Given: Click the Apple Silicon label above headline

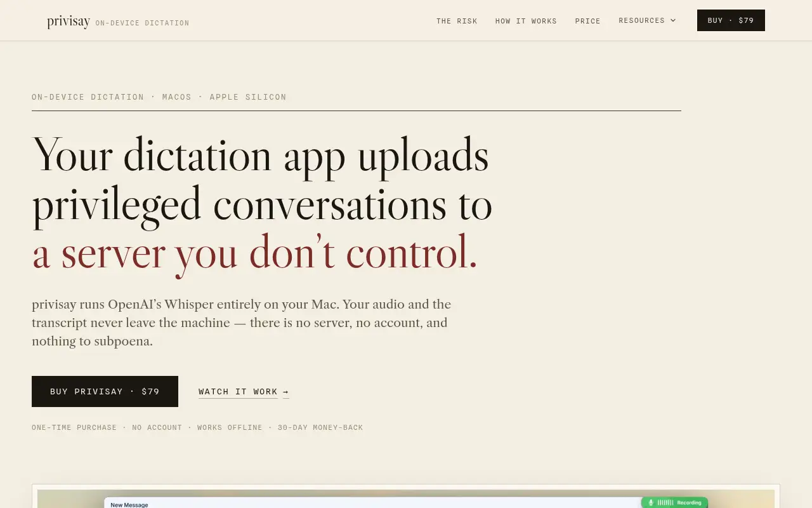Looking at the screenshot, I should coord(248,97).
